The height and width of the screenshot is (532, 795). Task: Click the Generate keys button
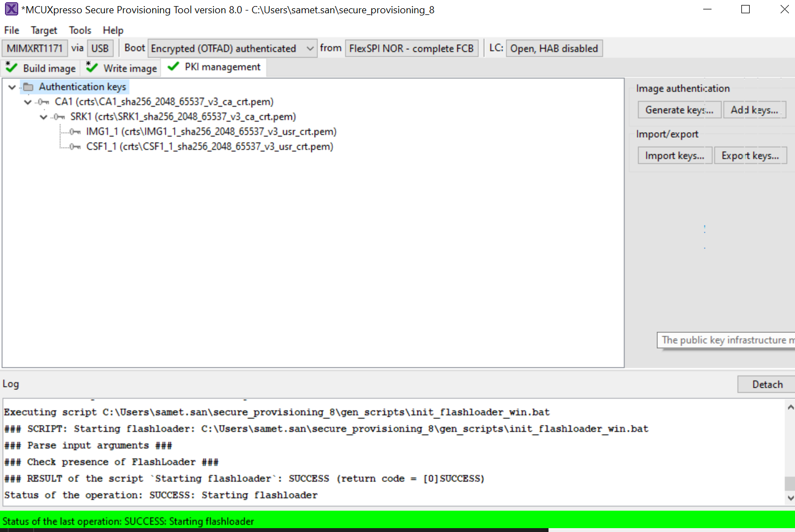point(679,109)
